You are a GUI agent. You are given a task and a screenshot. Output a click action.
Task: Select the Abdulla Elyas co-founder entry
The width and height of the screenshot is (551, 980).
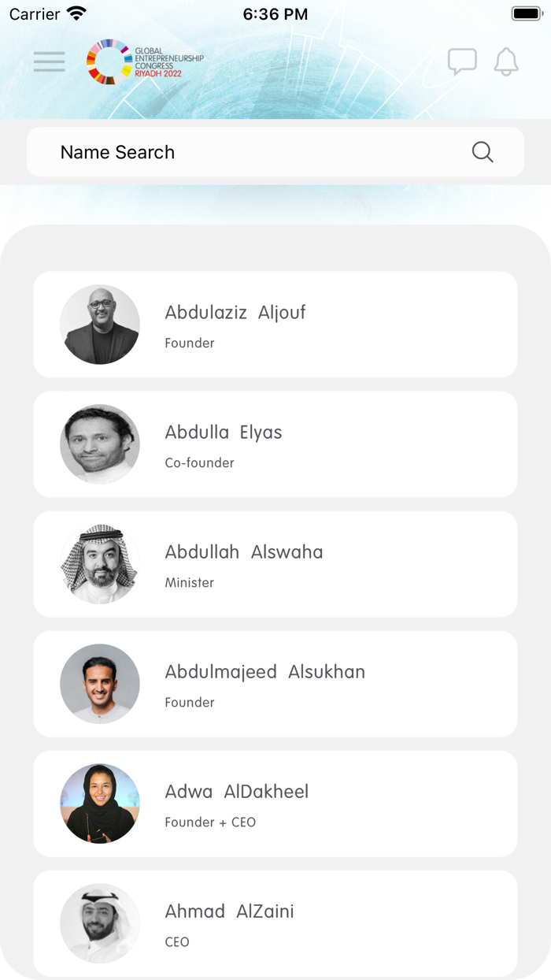tap(275, 444)
